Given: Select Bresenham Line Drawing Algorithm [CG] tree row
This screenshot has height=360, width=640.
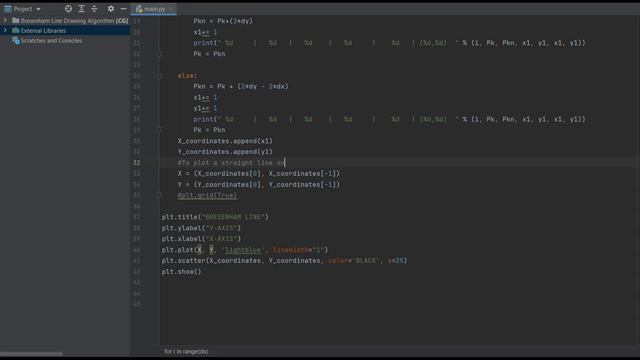Looking at the screenshot, I should (x=65, y=20).
